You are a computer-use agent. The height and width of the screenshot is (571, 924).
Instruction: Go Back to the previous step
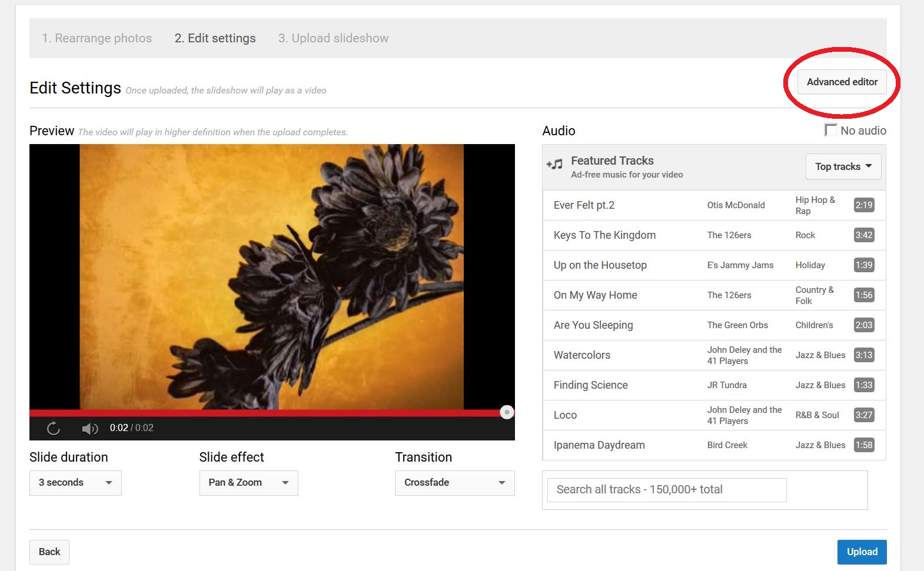coord(49,552)
